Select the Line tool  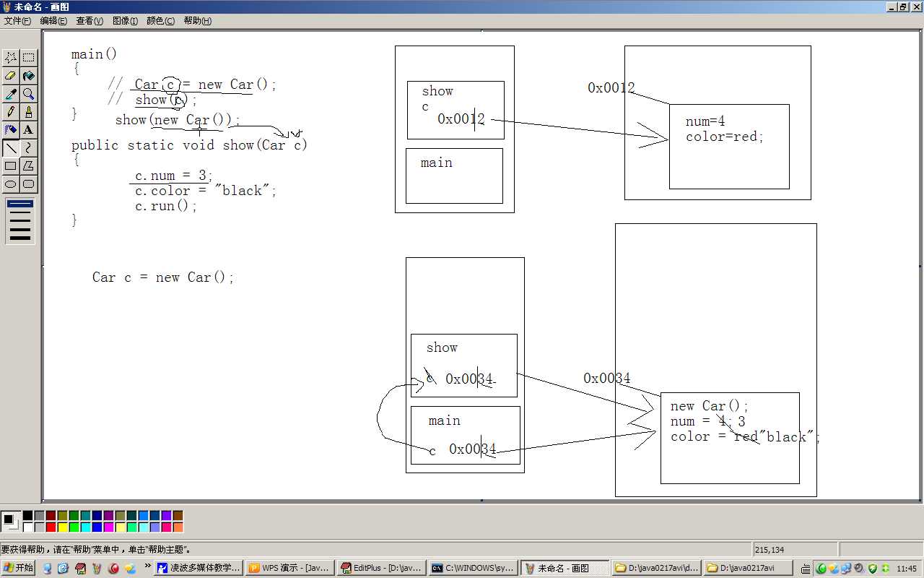(x=11, y=148)
